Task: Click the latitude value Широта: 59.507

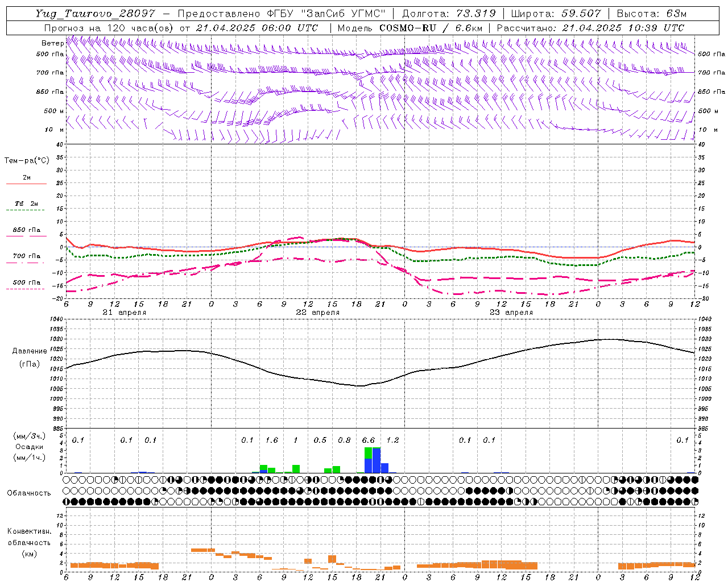Action: click(x=556, y=14)
